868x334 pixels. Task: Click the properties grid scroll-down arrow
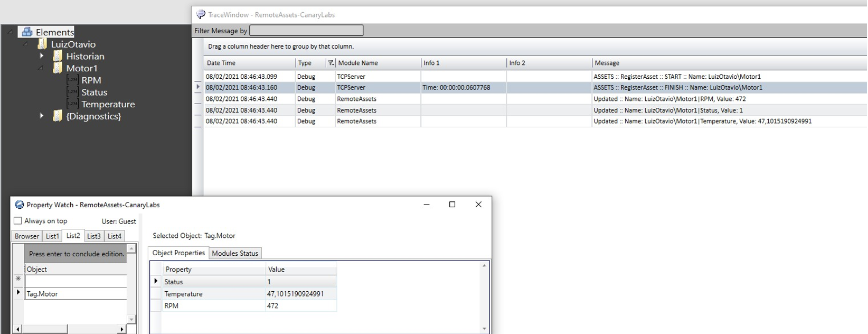pos(484,329)
